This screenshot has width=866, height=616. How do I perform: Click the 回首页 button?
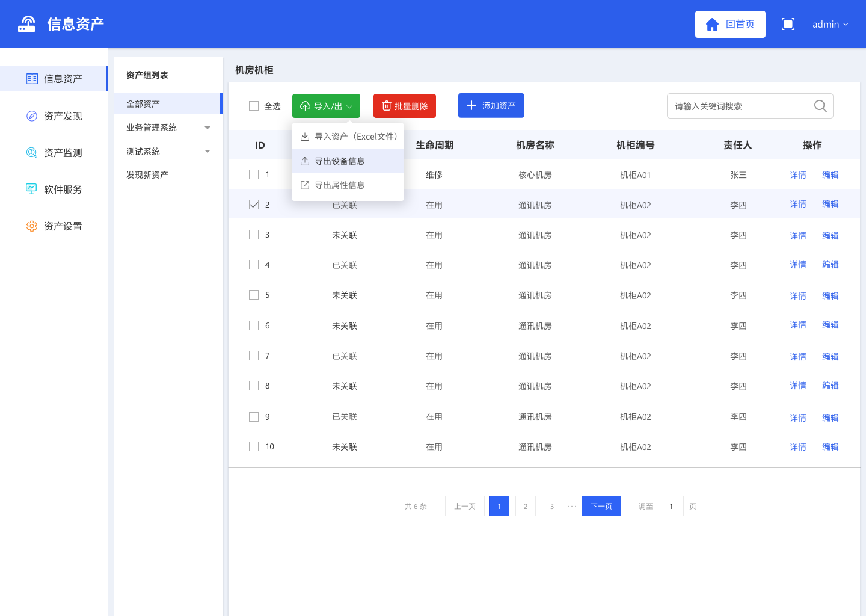(730, 24)
